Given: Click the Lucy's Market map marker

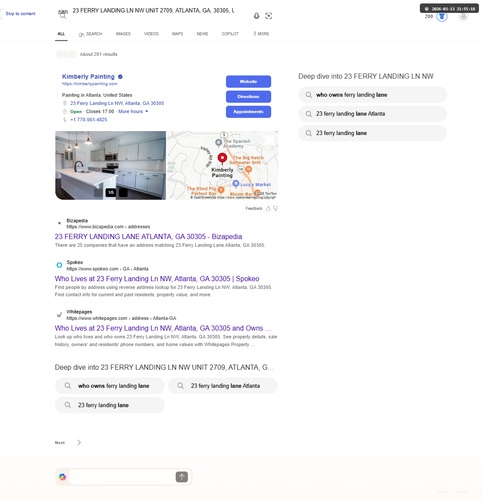Looking at the screenshot, I should coord(236,184).
